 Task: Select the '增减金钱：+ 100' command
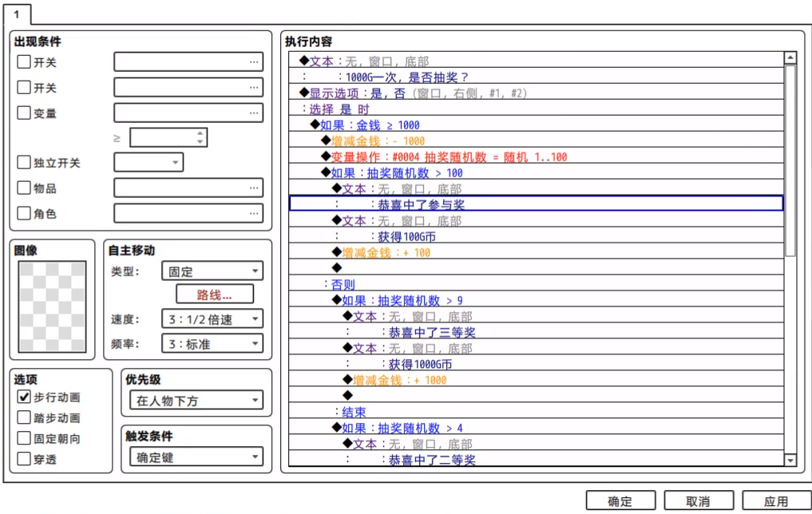pyautogui.click(x=536, y=252)
